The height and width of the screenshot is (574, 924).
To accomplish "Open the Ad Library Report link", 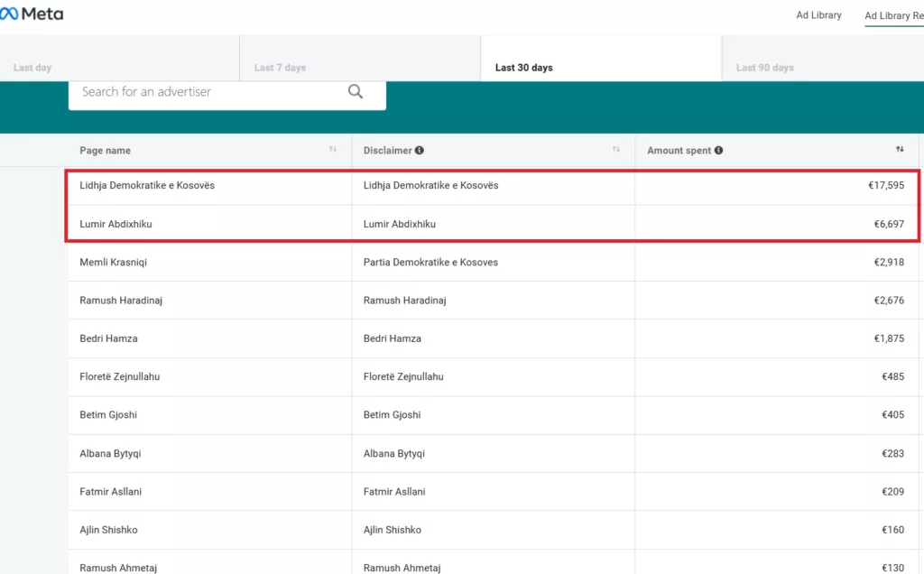I will coord(894,16).
